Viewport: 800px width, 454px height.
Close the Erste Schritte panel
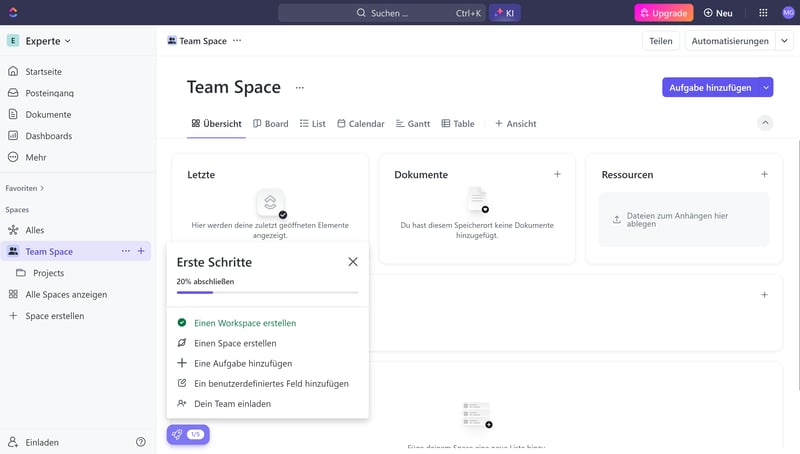(352, 262)
